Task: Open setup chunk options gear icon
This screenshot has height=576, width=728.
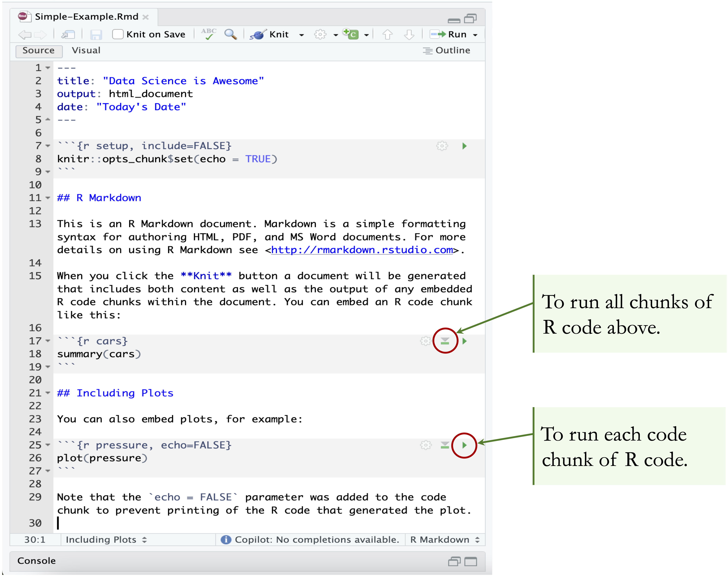Action: click(442, 146)
